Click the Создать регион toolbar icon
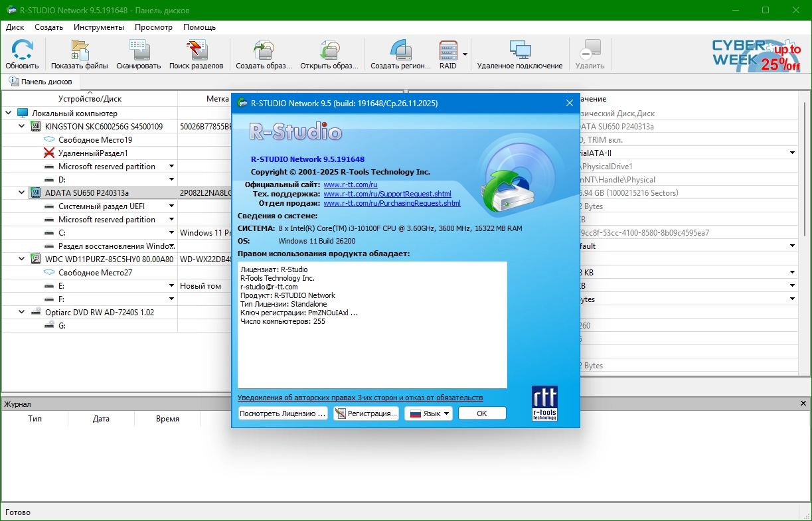Viewport: 812px width, 521px height. click(x=400, y=54)
